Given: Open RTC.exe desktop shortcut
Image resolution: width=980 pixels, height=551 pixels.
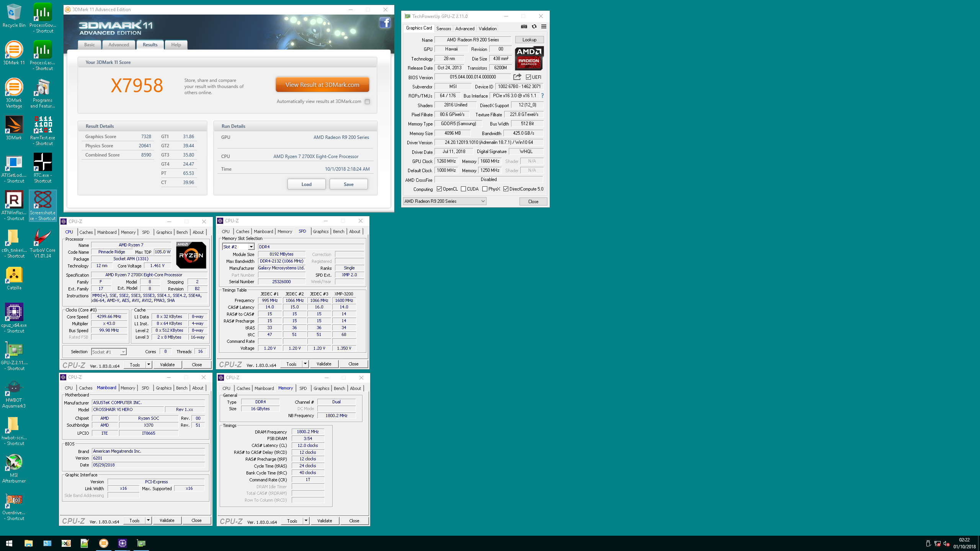Looking at the screenshot, I should pos(43,168).
